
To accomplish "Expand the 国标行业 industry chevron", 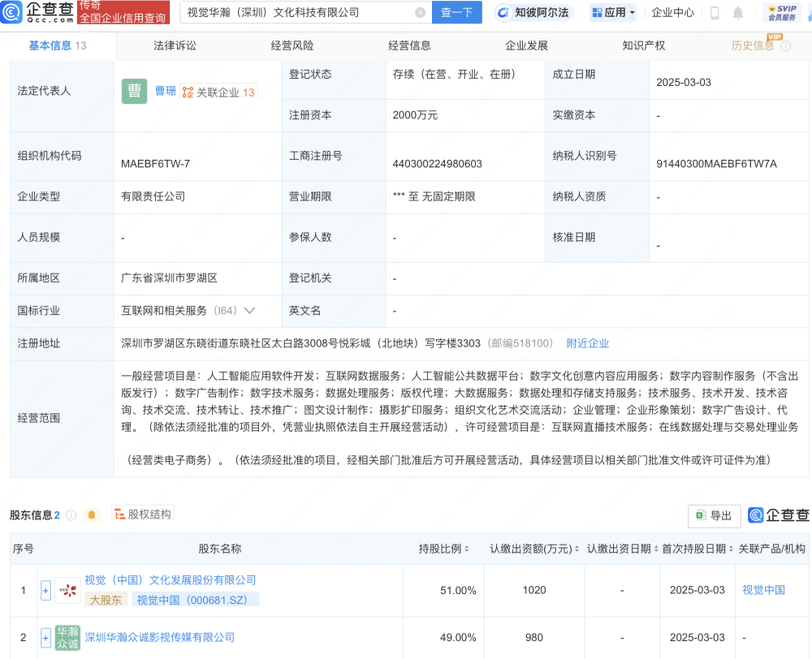I will pos(249,311).
